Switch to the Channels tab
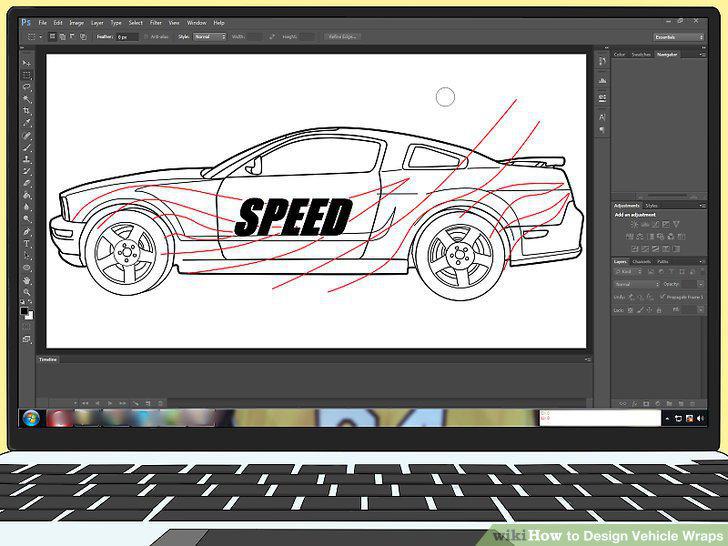Image resolution: width=728 pixels, height=546 pixels. click(641, 261)
